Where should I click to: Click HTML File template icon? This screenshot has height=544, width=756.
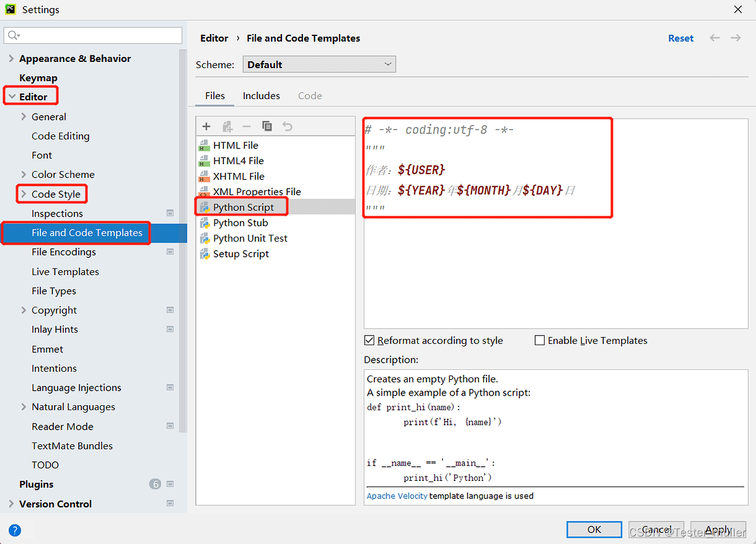coord(204,145)
